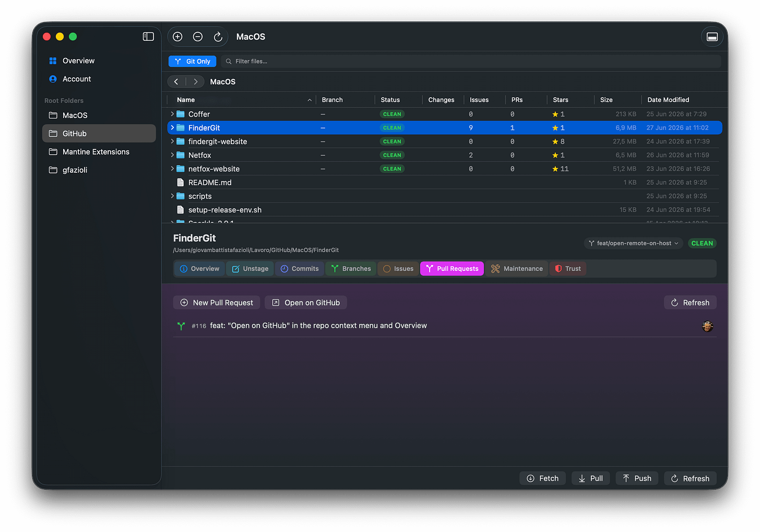760x532 pixels.
Task: Switch to the Commits tab
Action: coord(300,268)
